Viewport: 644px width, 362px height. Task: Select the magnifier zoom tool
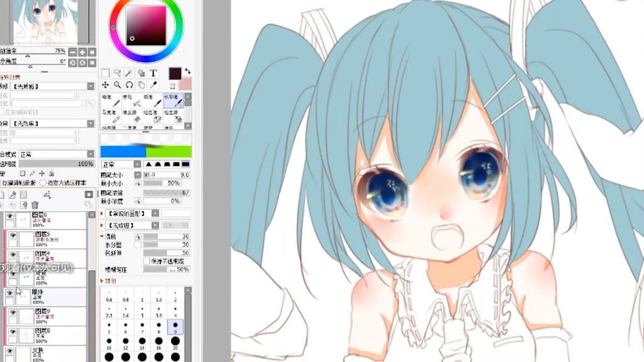117,85
